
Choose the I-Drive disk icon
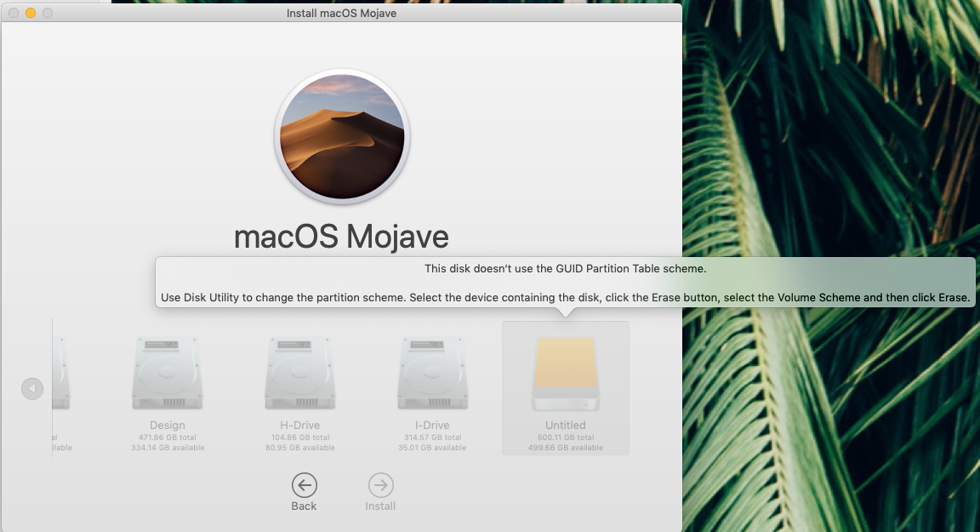(432, 373)
